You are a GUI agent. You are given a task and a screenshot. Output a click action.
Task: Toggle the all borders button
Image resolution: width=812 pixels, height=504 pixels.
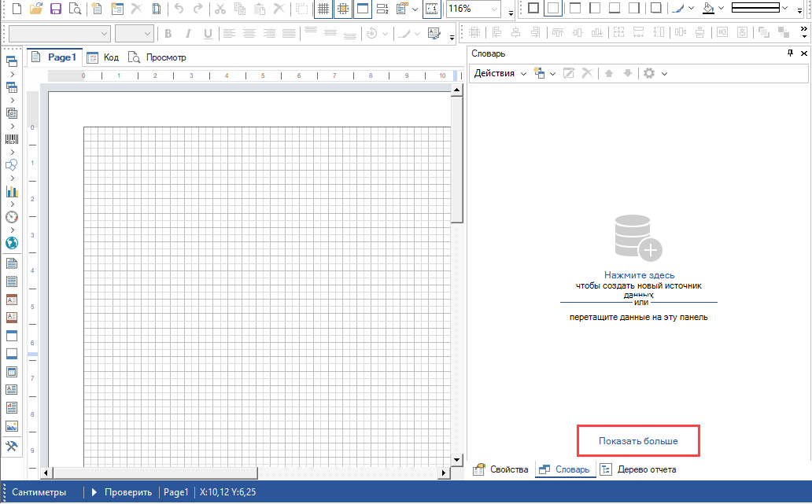pos(533,9)
